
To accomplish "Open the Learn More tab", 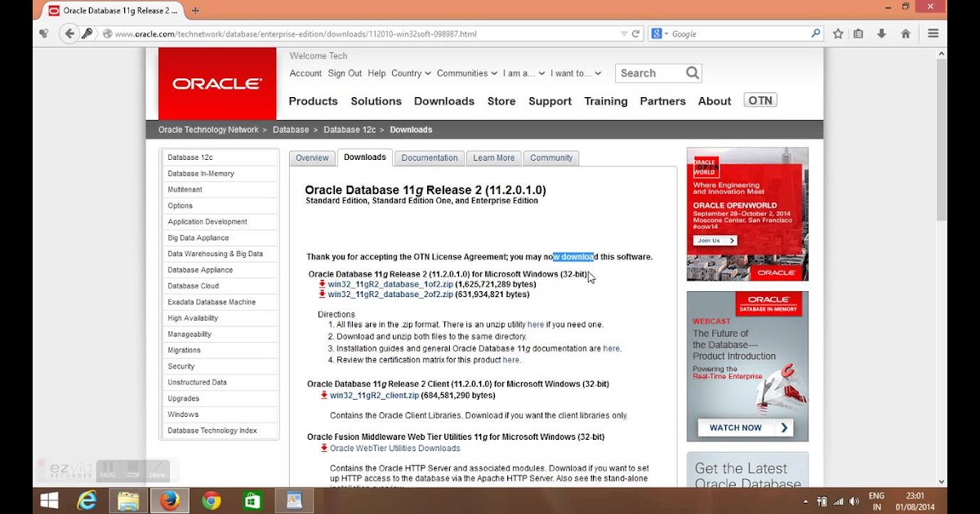I will (x=494, y=158).
